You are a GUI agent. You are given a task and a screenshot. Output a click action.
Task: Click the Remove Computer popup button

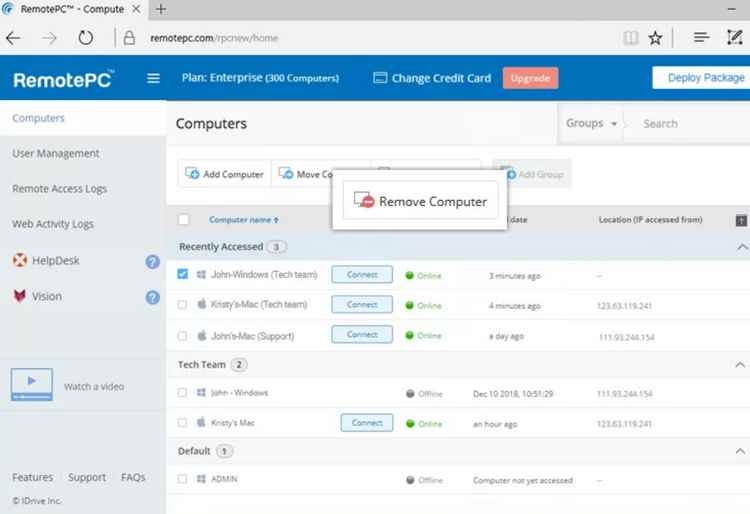(420, 201)
